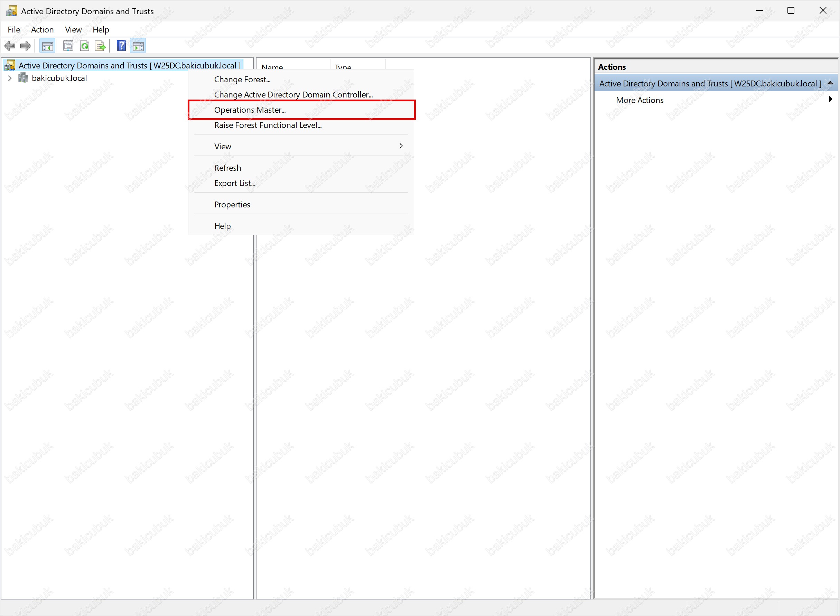This screenshot has height=616, width=840.
Task: Click the app icon in title bar
Action: tap(11, 11)
